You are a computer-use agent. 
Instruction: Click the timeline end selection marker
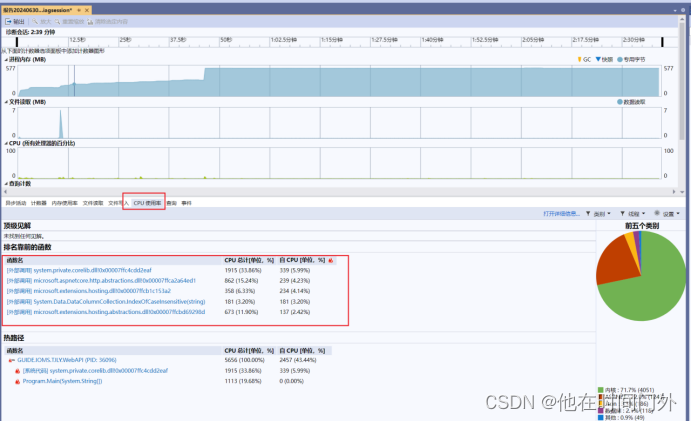pos(662,42)
